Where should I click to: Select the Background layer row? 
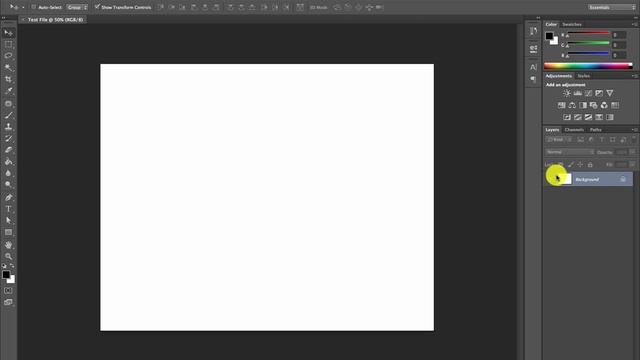(x=589, y=179)
